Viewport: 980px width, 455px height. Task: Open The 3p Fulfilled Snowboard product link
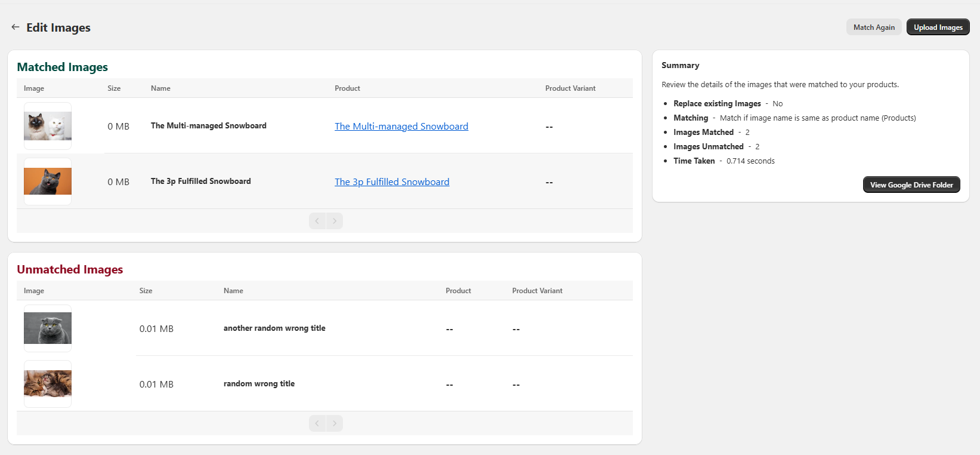click(391, 182)
